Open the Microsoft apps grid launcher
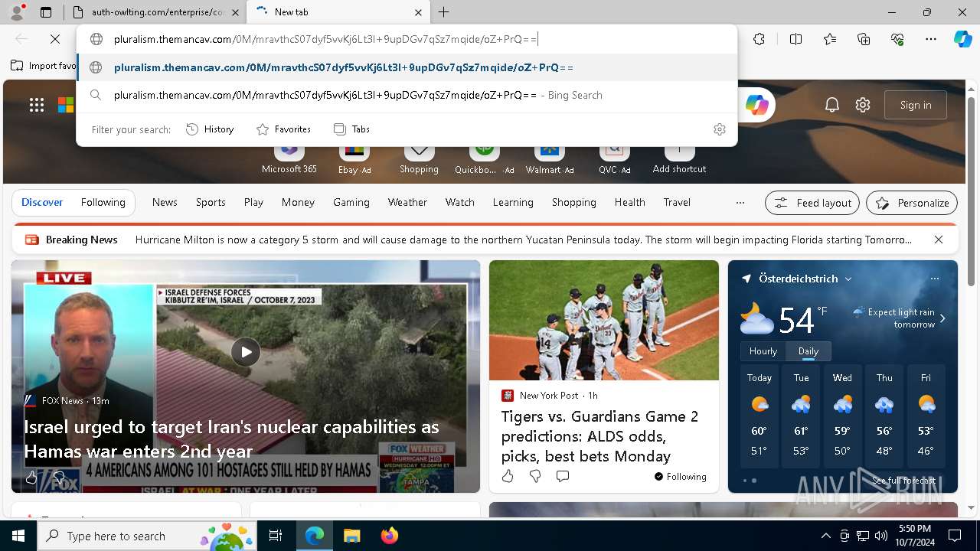 [x=37, y=105]
